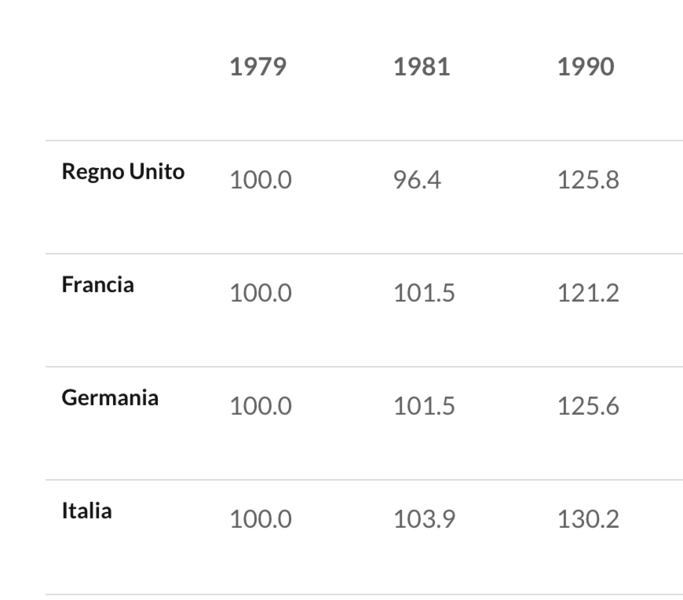
Task: Select the Germania row label
Action: coord(110,398)
